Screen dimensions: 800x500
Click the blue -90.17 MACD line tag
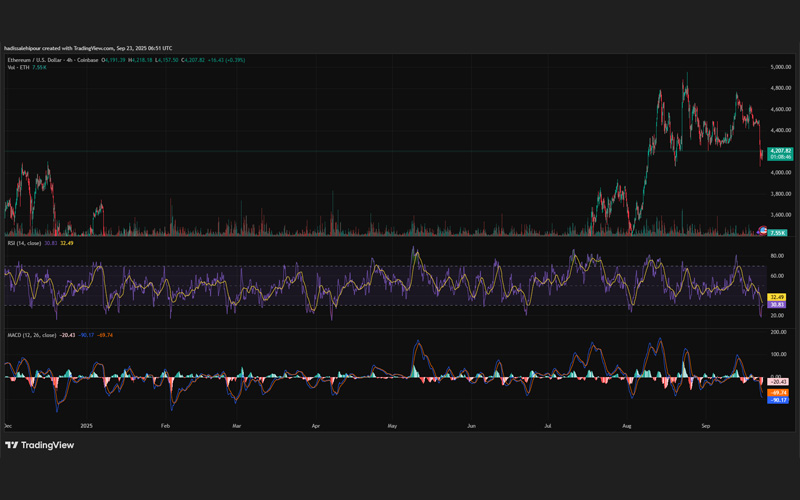click(x=778, y=400)
